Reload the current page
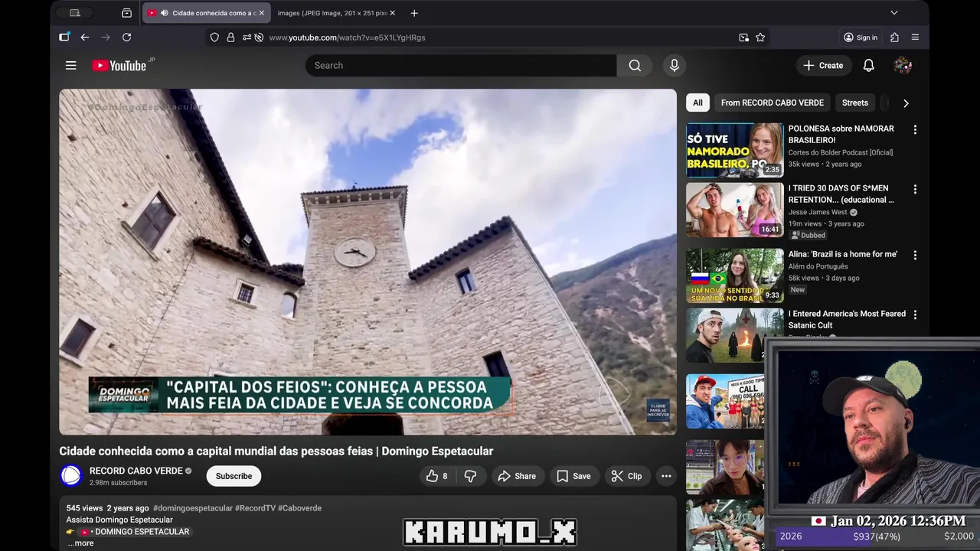Screen dimensions: 980x551 tap(126, 37)
